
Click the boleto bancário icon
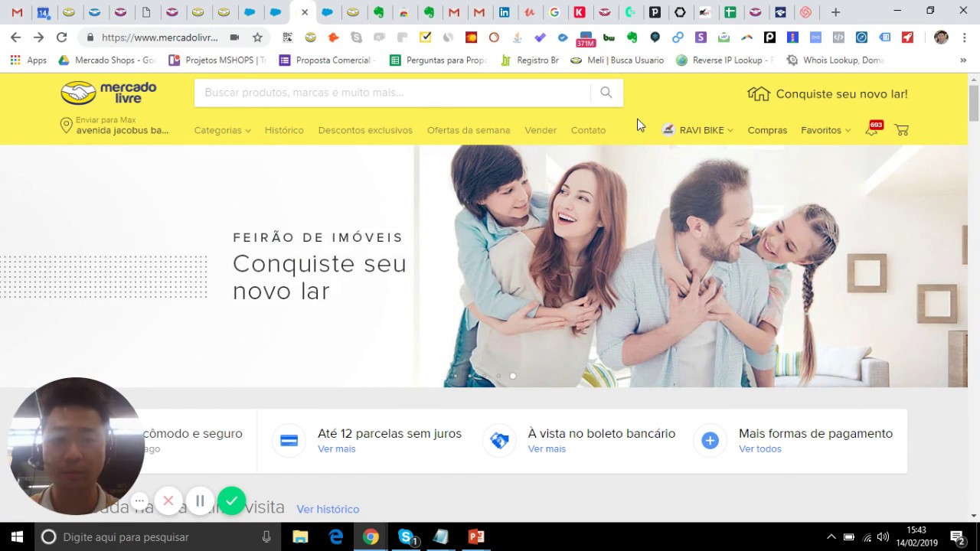click(x=499, y=441)
